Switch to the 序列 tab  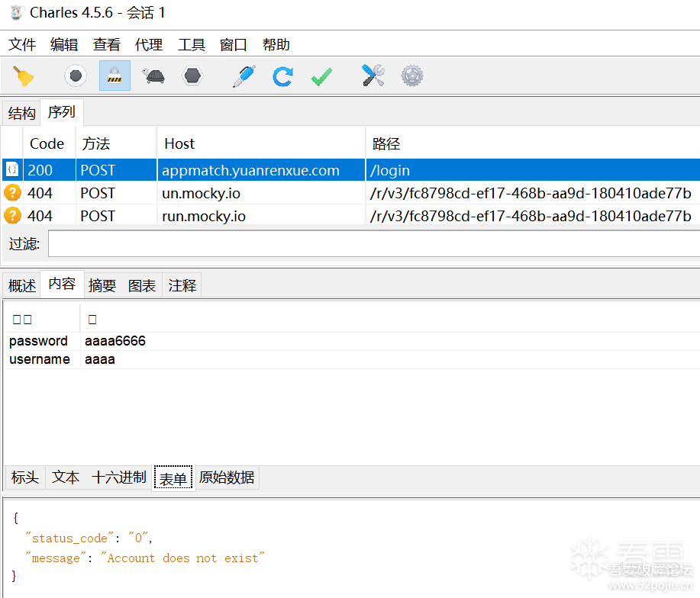pyautogui.click(x=62, y=112)
